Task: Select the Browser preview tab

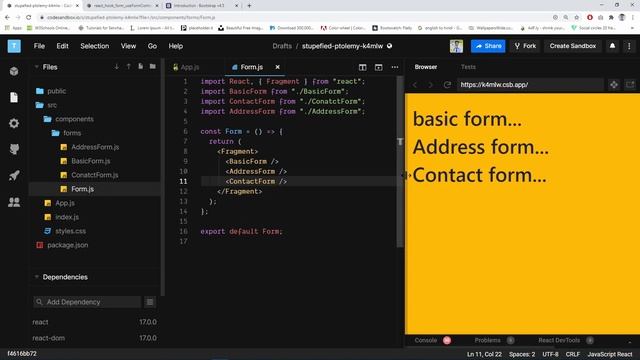Action: coord(426,67)
